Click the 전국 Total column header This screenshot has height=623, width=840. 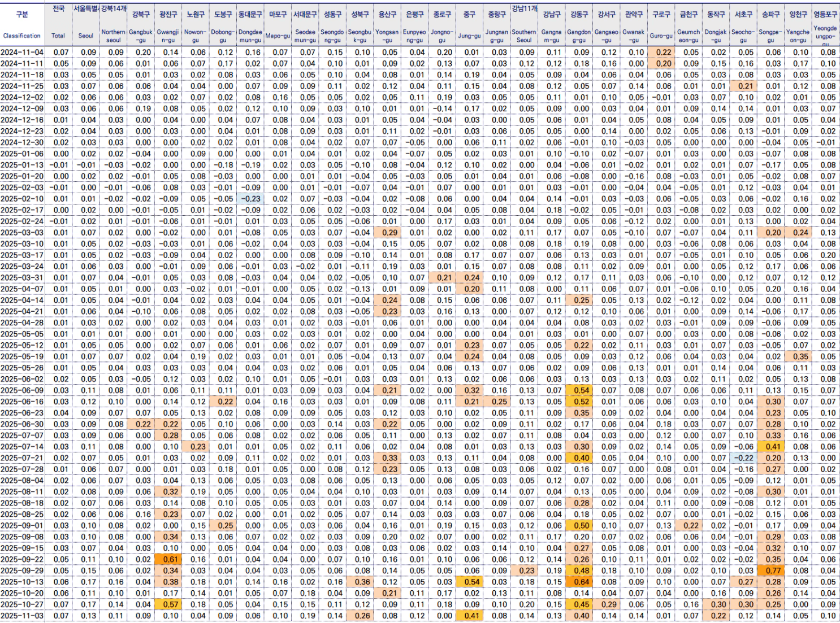(58, 25)
